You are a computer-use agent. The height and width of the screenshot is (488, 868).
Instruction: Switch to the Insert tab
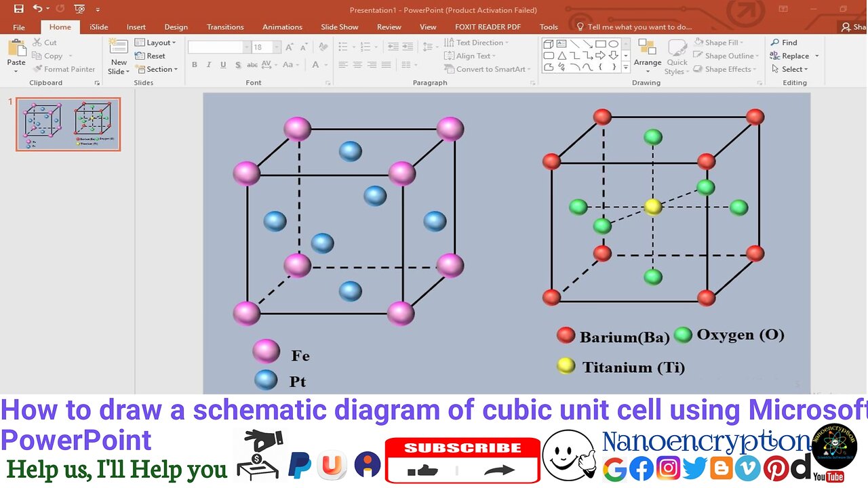pyautogui.click(x=136, y=27)
